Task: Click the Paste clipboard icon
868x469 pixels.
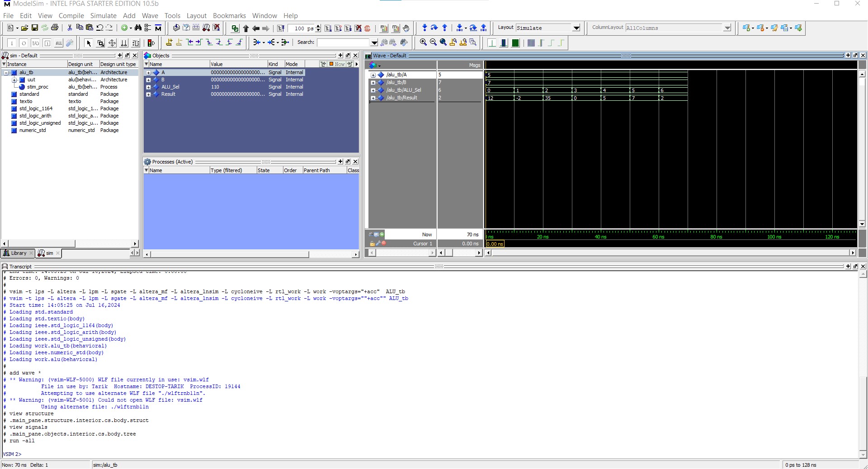Action: pyautogui.click(x=90, y=28)
